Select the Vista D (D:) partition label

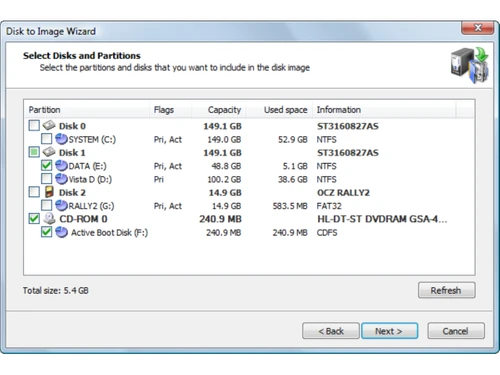[90, 179]
